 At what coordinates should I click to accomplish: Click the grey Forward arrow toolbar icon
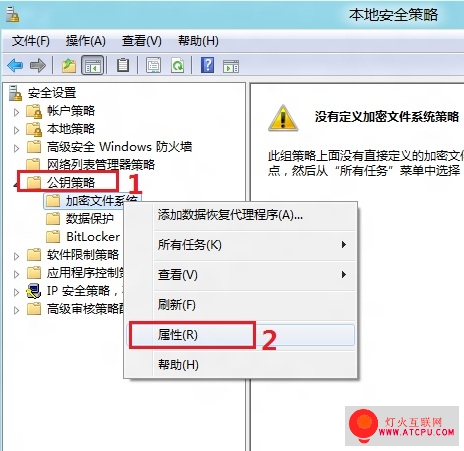38,65
